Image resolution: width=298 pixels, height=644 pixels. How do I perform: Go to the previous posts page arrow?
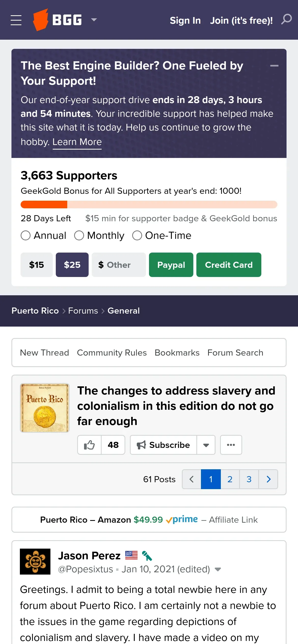[x=192, y=479]
